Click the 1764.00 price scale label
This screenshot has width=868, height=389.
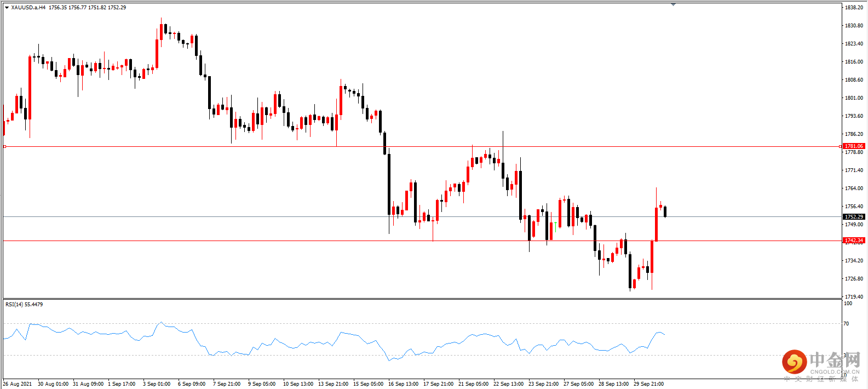854,188
